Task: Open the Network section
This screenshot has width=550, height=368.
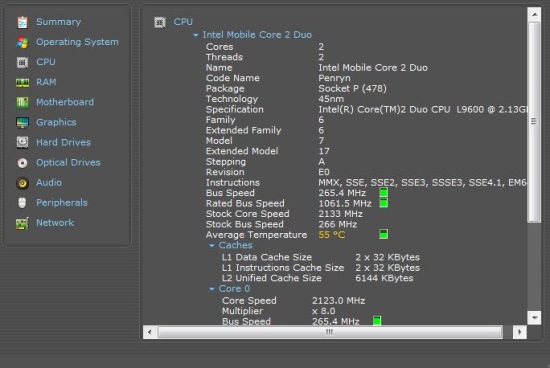Action: click(x=55, y=223)
